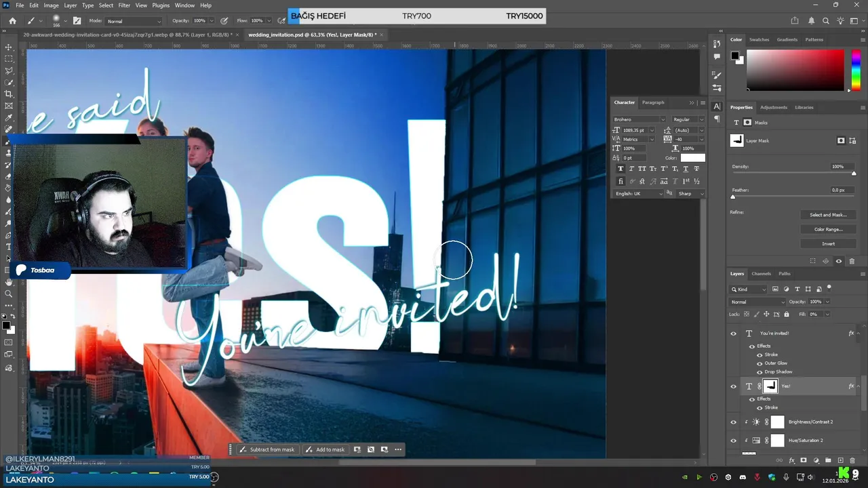Delete the mask using Properties trash icon
868x488 pixels.
850,261
